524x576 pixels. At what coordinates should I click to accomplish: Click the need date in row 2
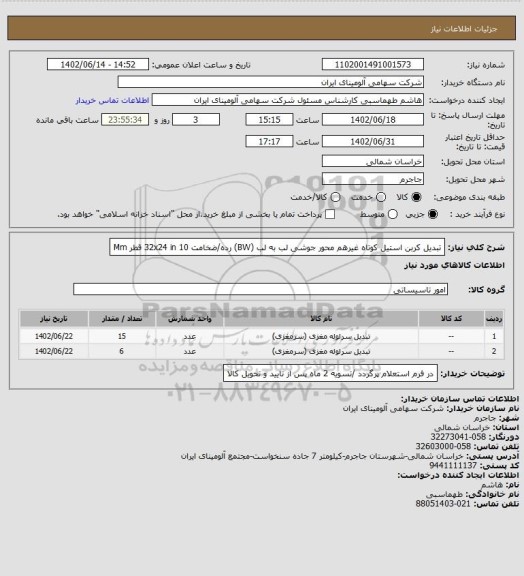click(x=54, y=351)
